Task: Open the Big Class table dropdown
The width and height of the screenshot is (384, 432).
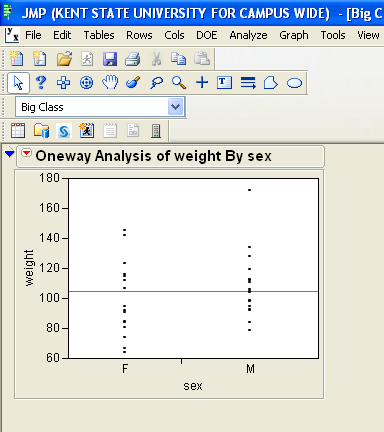Action: pos(176,107)
